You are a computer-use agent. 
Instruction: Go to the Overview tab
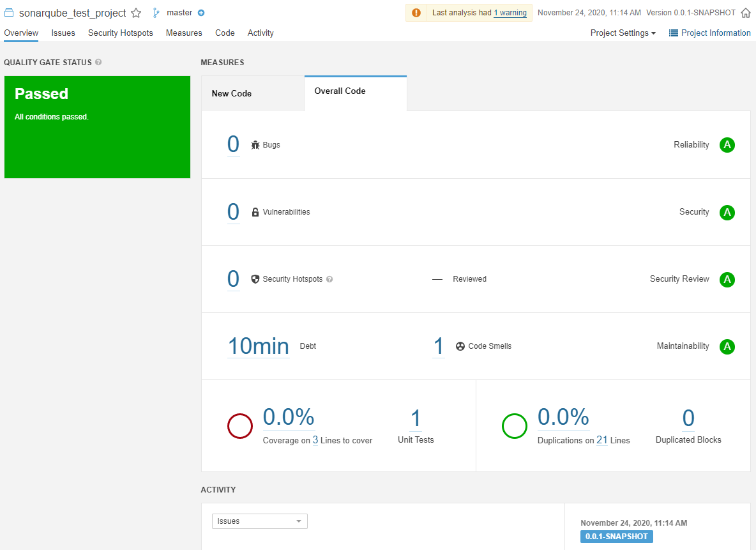(21, 33)
